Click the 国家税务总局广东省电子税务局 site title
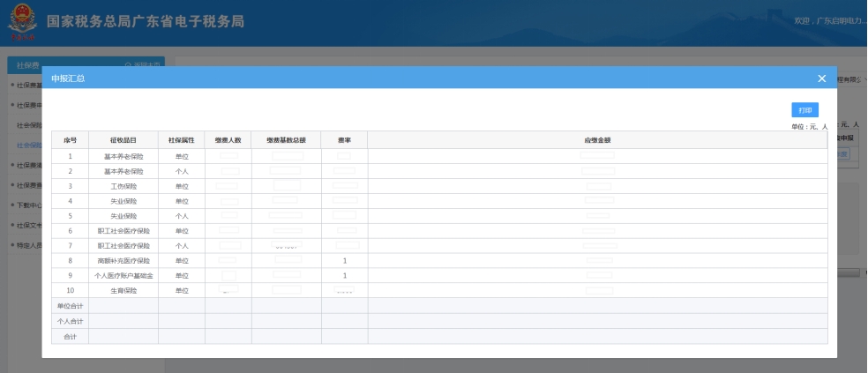 (145, 21)
